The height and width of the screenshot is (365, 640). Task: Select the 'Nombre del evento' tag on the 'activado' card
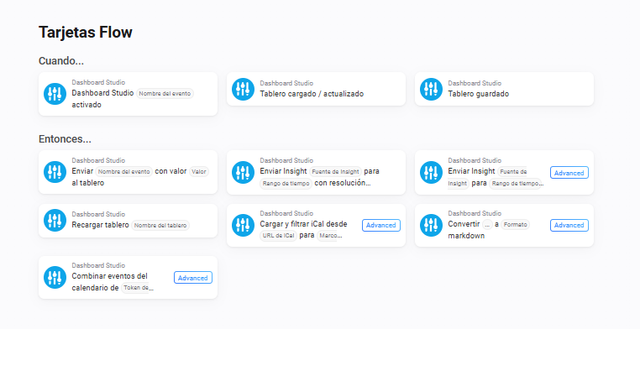[164, 93]
